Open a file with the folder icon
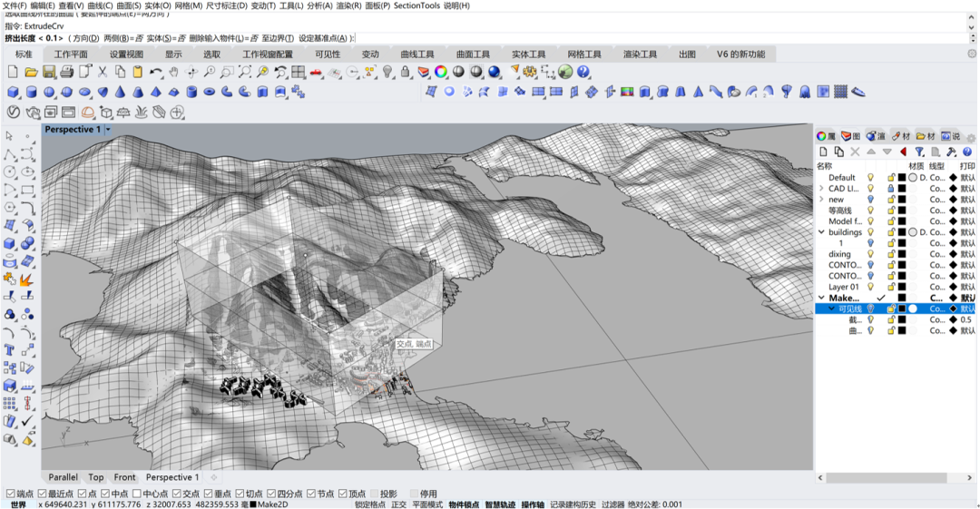The width and height of the screenshot is (980, 509). pos(31,72)
